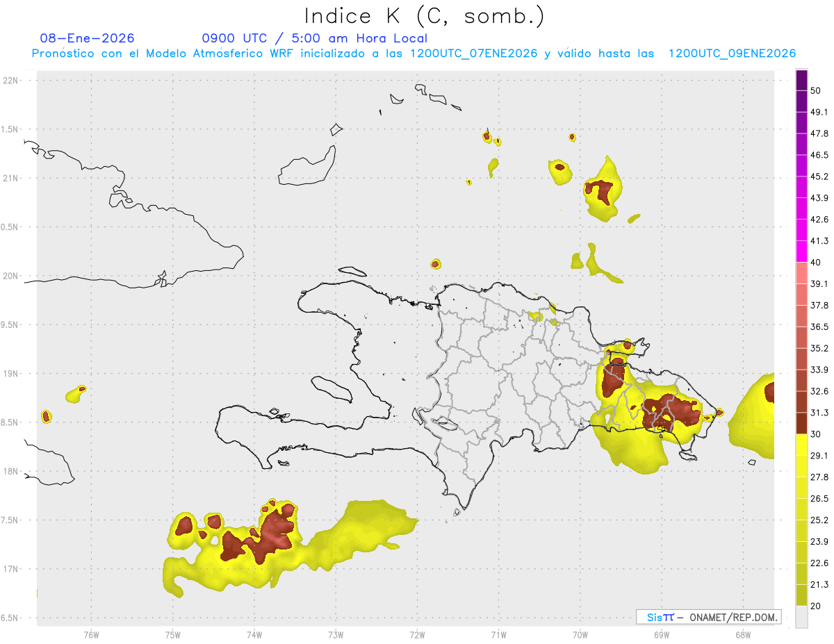The height and width of the screenshot is (644, 834).
Task: Click the 72W longitude label
Action: 418,634
